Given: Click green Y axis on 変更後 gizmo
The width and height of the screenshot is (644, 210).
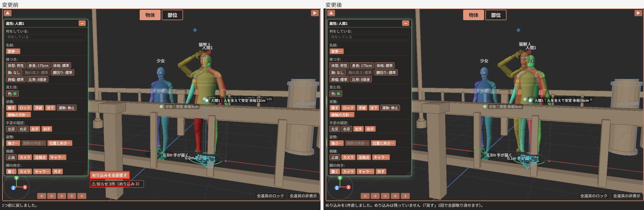Looking at the screenshot, I should tap(340, 177).
